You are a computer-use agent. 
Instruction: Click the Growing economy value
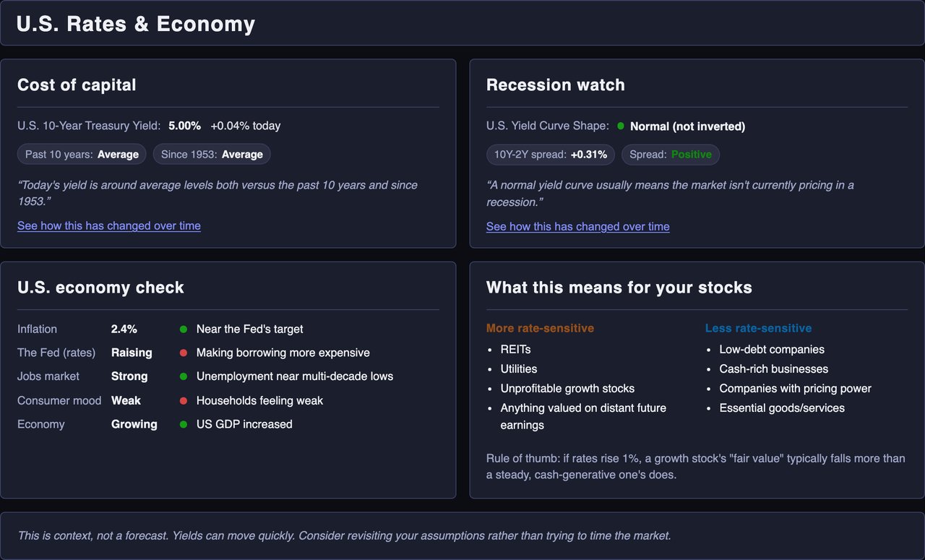[x=134, y=424]
